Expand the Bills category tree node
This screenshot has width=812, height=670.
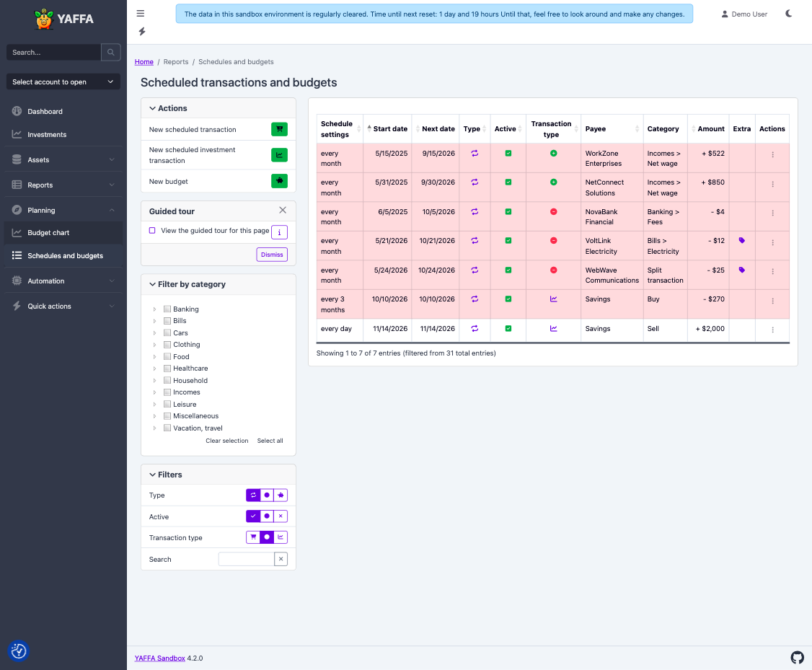pyautogui.click(x=154, y=321)
